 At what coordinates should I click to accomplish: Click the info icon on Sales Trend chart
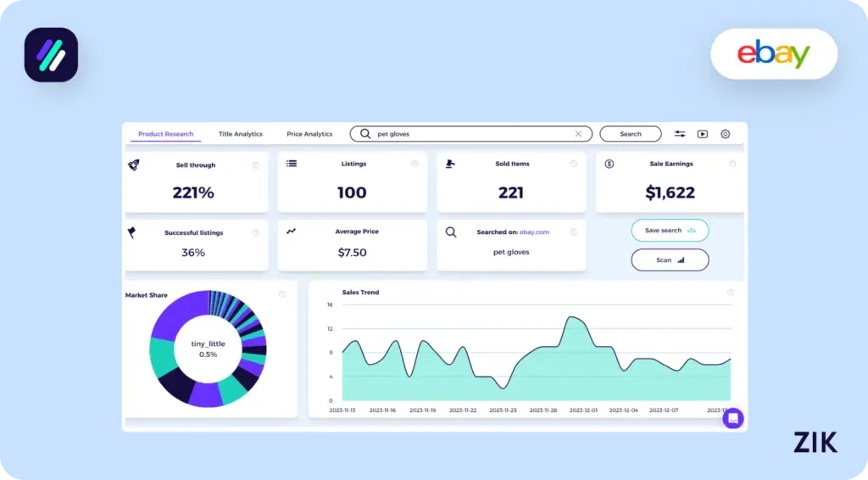731,292
